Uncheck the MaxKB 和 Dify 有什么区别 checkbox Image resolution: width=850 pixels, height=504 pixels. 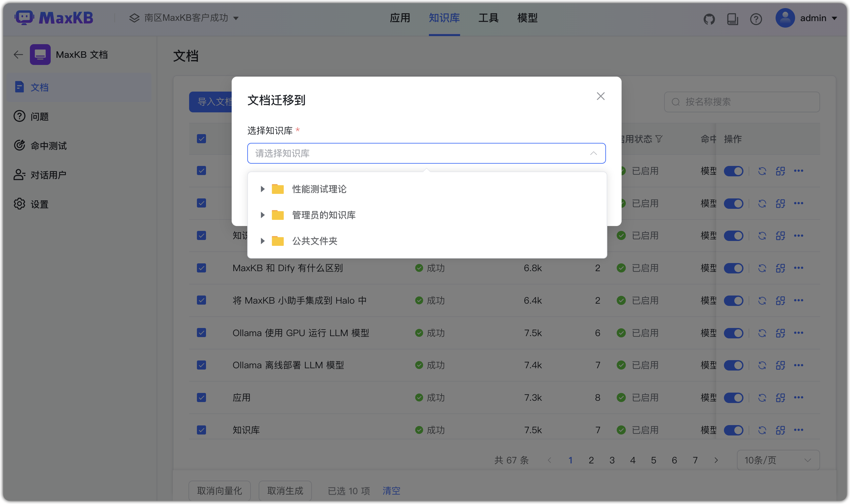coord(201,268)
